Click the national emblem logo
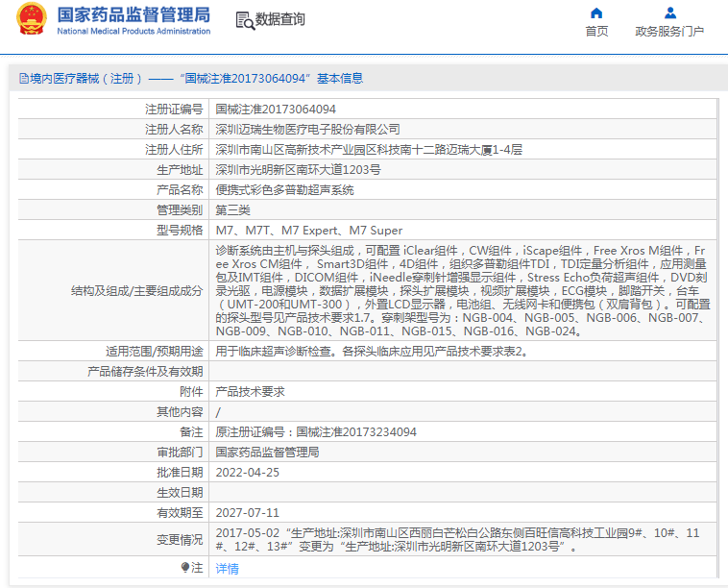 tap(32, 19)
